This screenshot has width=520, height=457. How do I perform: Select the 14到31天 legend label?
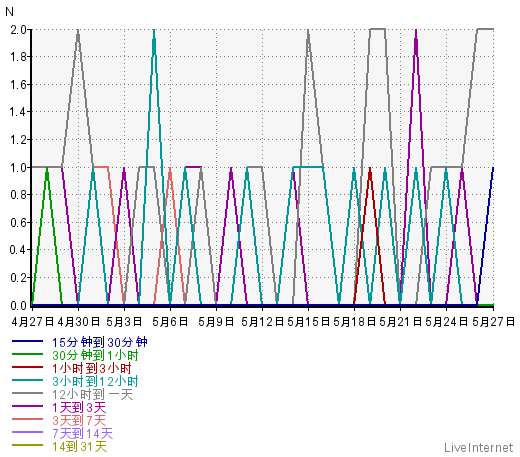(x=79, y=446)
